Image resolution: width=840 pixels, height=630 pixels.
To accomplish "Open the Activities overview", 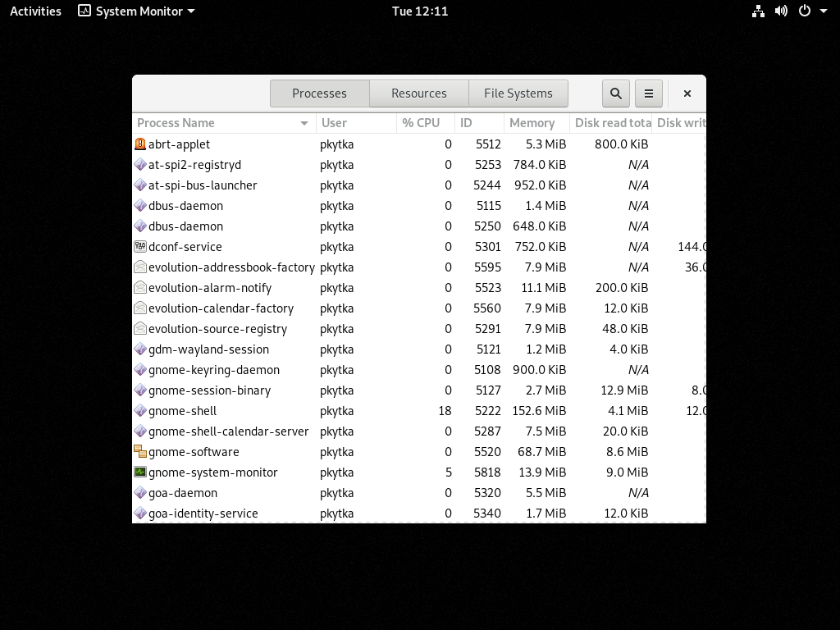I will (35, 11).
